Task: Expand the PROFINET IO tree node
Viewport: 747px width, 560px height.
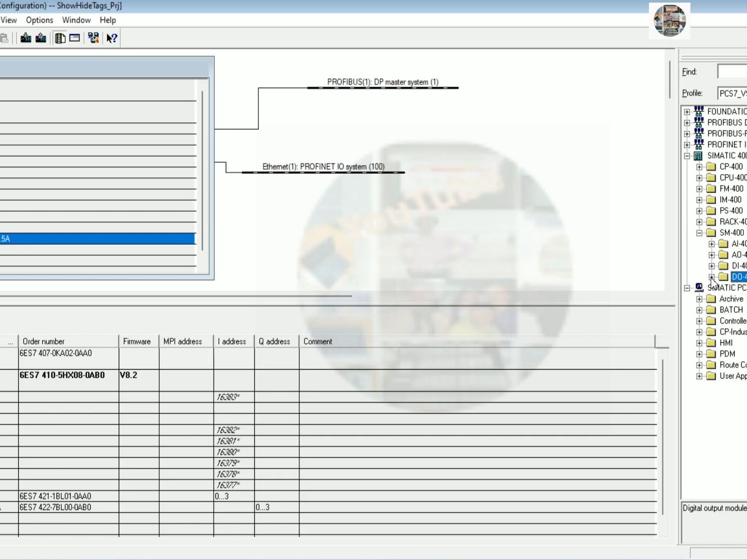Action: click(687, 145)
